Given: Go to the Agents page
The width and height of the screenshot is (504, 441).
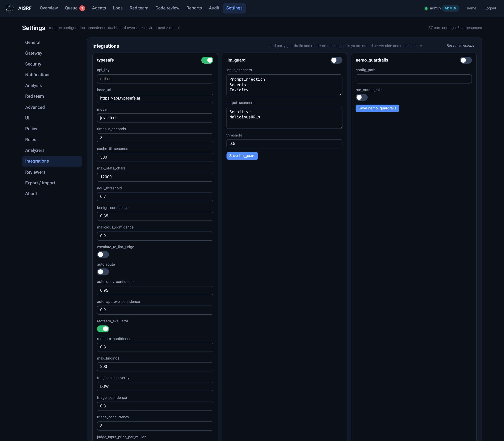Looking at the screenshot, I should point(99,8).
